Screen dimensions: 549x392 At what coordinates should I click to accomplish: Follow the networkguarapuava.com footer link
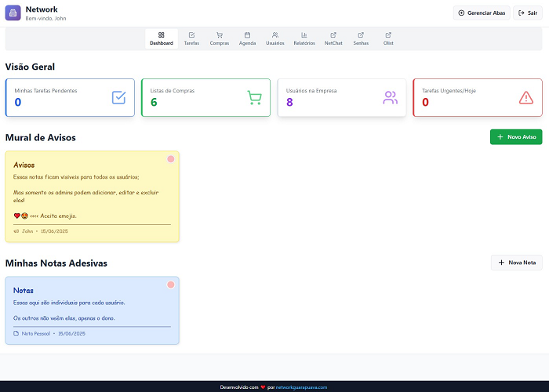click(301, 387)
